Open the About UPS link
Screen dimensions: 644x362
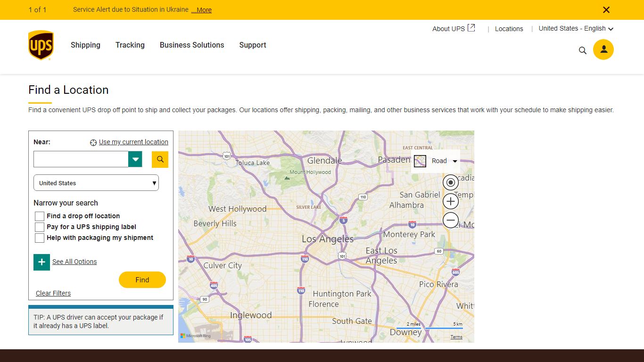pyautogui.click(x=448, y=29)
